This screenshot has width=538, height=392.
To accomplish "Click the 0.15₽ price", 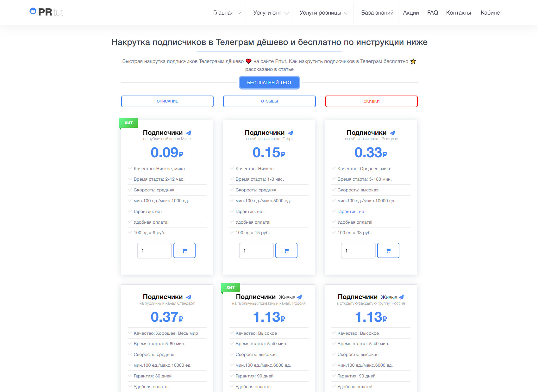I will 269,152.
